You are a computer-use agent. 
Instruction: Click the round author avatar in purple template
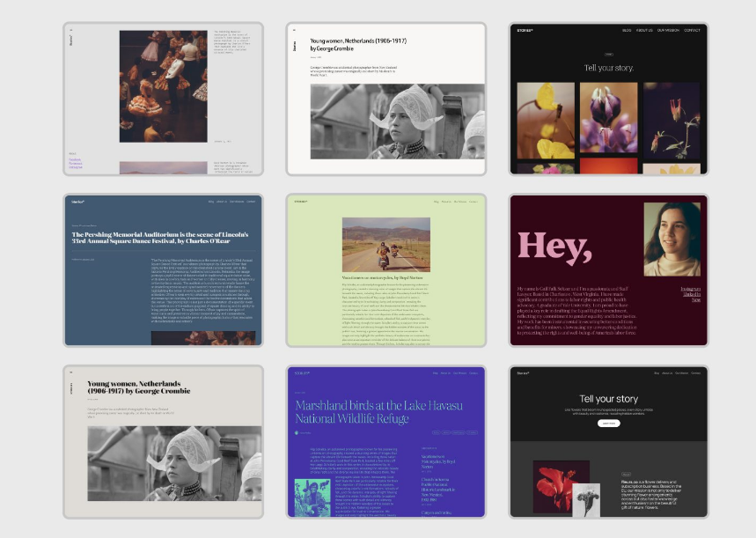pyautogui.click(x=297, y=432)
